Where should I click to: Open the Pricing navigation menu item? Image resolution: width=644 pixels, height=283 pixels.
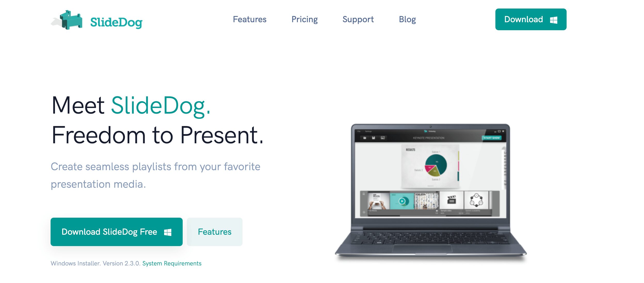point(303,19)
